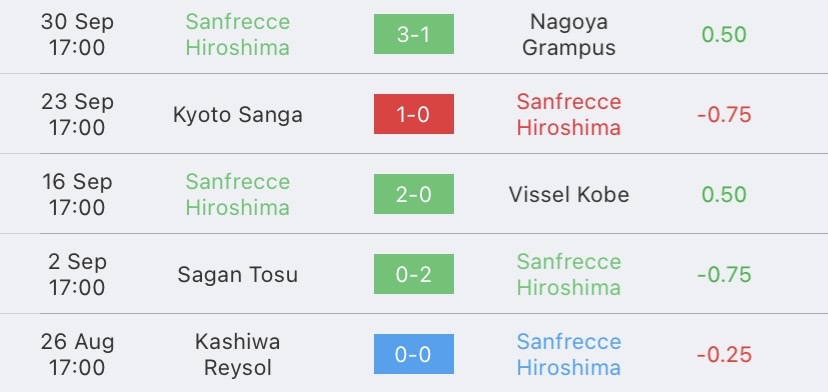Select the 23 Sep 17:00 match date
Screen dimensions: 828x392
[x=77, y=114]
